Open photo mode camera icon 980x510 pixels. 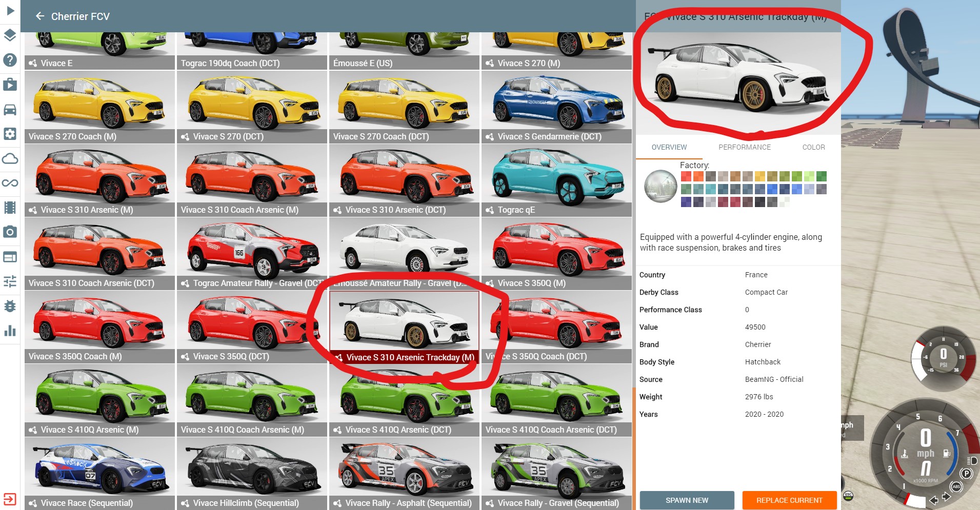[x=10, y=232]
